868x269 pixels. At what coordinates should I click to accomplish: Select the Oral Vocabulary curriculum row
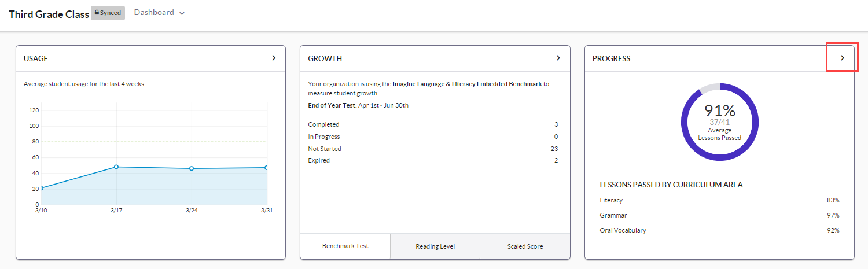(x=719, y=230)
